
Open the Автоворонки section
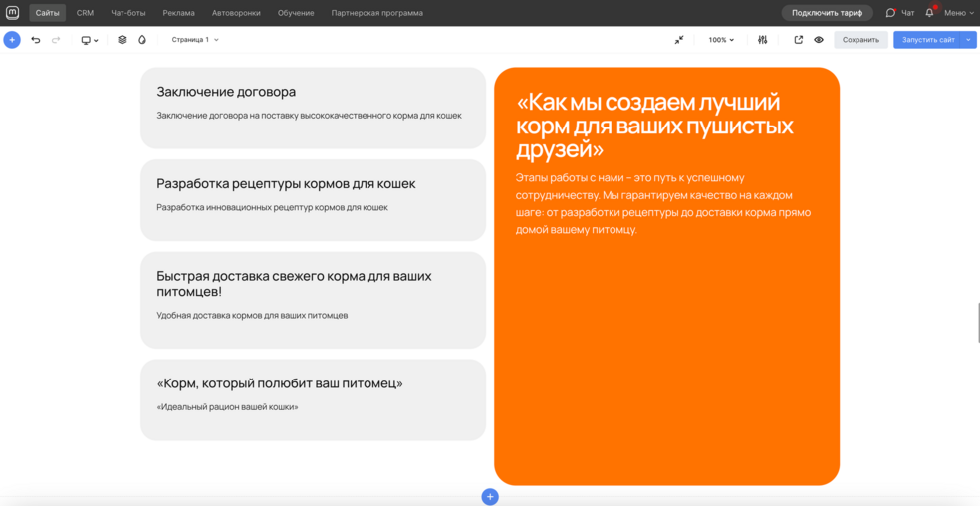(x=236, y=13)
